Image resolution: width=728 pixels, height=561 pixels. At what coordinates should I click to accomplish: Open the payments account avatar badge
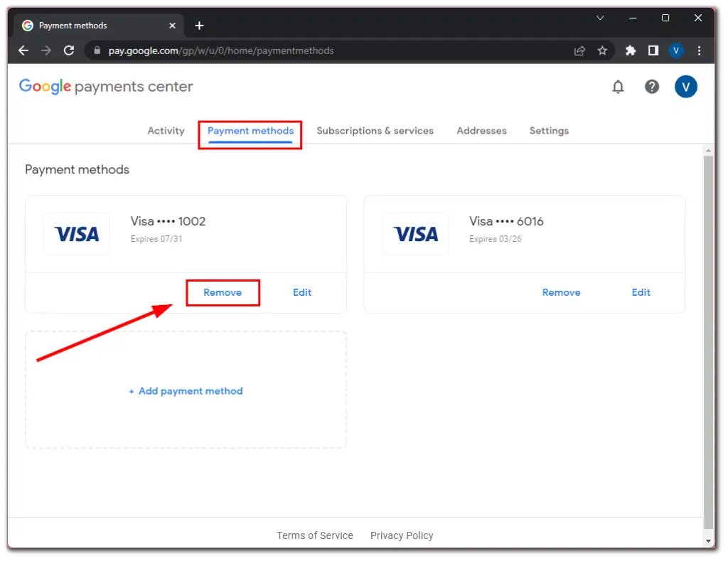click(x=686, y=87)
